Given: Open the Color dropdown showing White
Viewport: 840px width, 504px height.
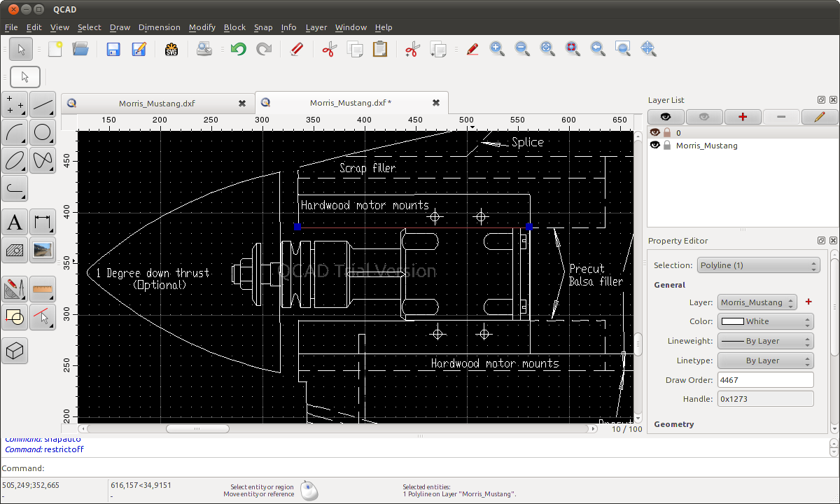Looking at the screenshot, I should pyautogui.click(x=766, y=321).
